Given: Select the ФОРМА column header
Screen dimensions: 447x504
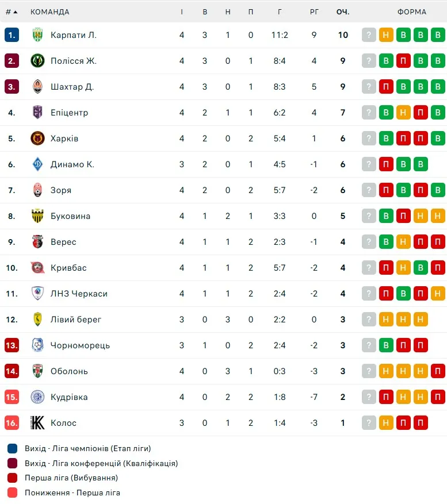Looking at the screenshot, I should [x=411, y=12].
